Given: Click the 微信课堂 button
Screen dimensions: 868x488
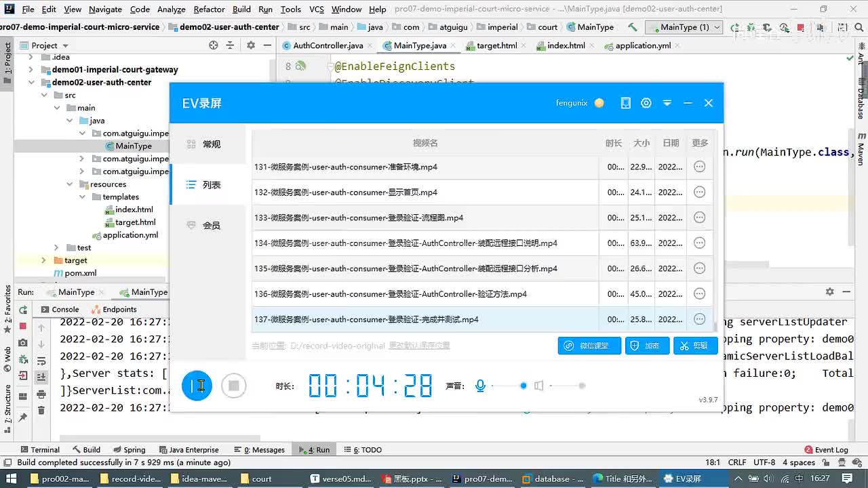Looking at the screenshot, I should [589, 346].
